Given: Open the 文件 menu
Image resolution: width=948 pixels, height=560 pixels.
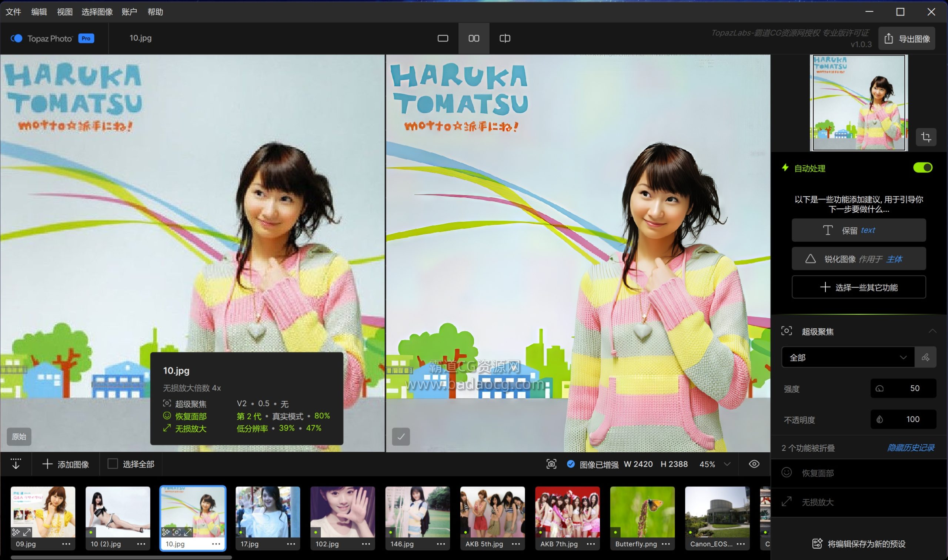Looking at the screenshot, I should (13, 12).
